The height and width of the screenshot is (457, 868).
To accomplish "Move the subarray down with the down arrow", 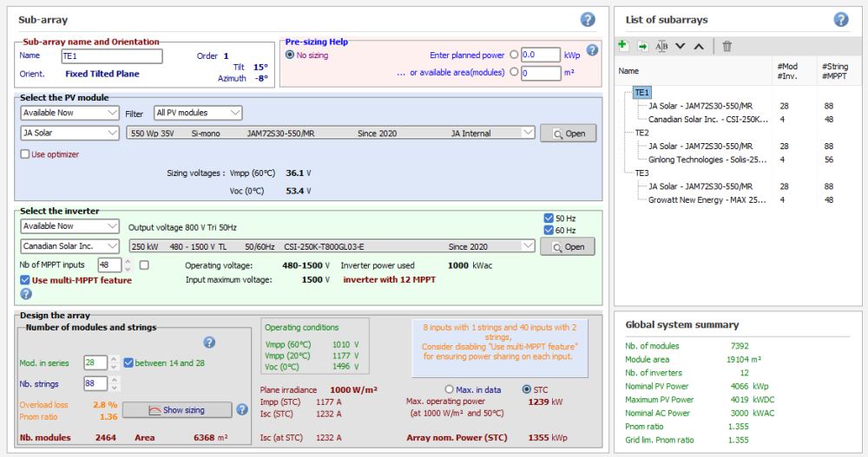I will pyautogui.click(x=680, y=46).
